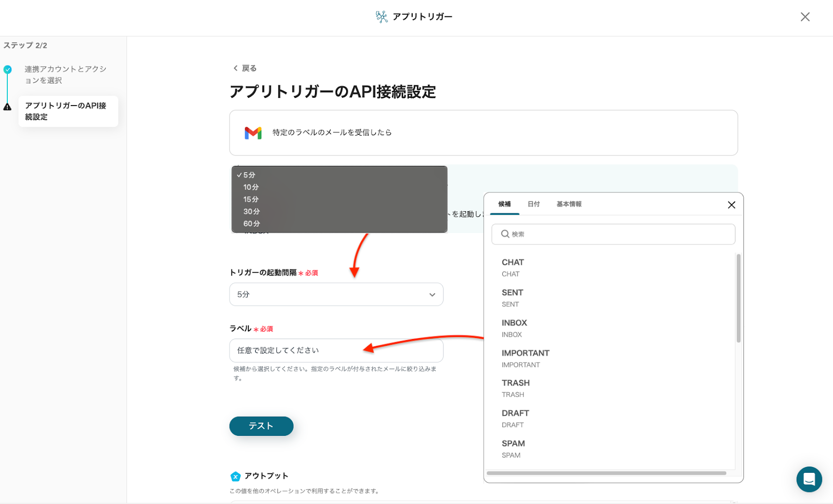This screenshot has width=833, height=504.
Task: Click the vertical scrollbar in candidates list
Action: (738, 299)
